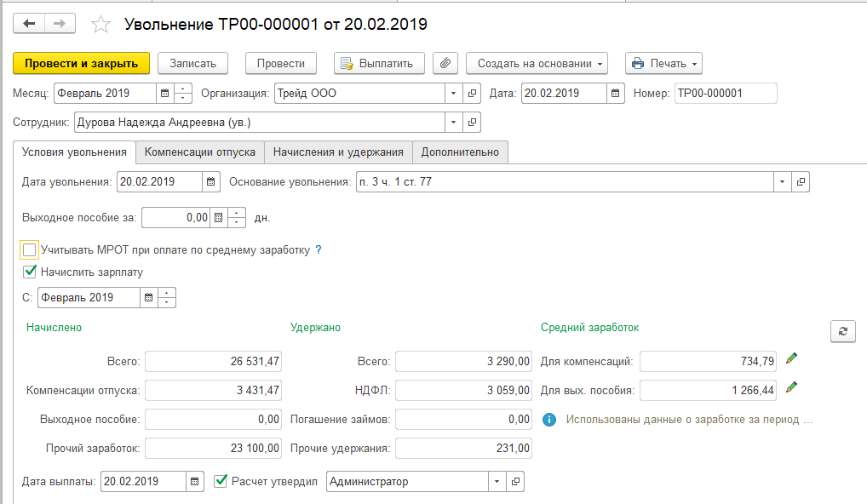Open help question mark for МРОТ option
This screenshot has height=504, width=867.
tap(319, 249)
